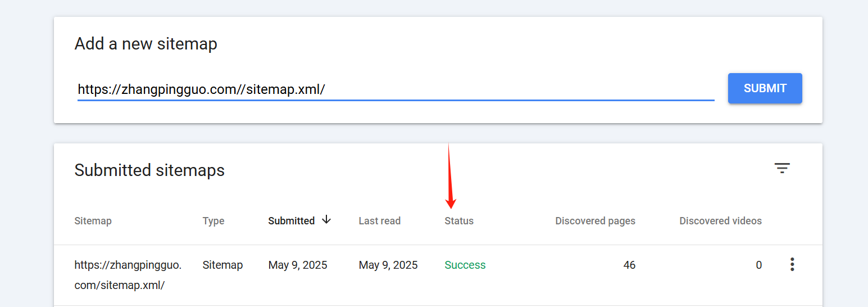
Task: Click the Sitemap column header
Action: tap(93, 221)
